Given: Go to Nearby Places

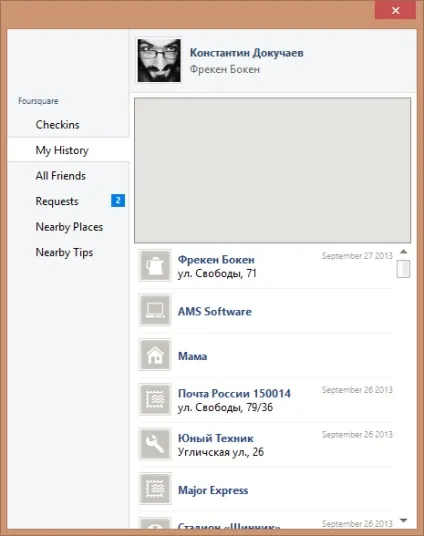Looking at the screenshot, I should click(x=68, y=227).
